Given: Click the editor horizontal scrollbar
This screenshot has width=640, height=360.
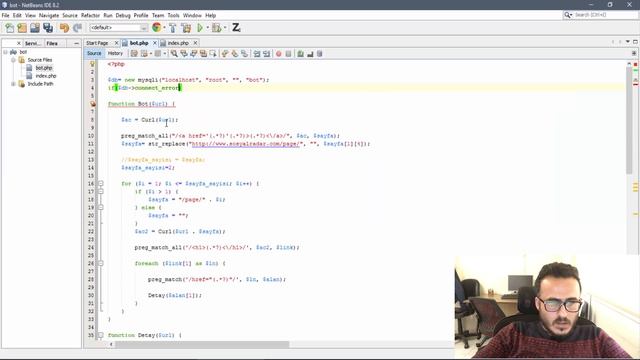Looking at the screenshot, I should 203,344.
